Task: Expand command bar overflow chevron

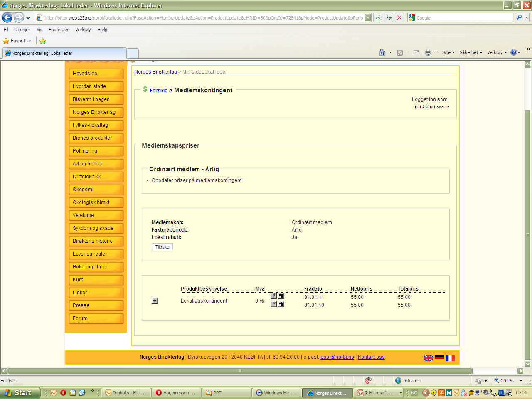Action: point(528,49)
